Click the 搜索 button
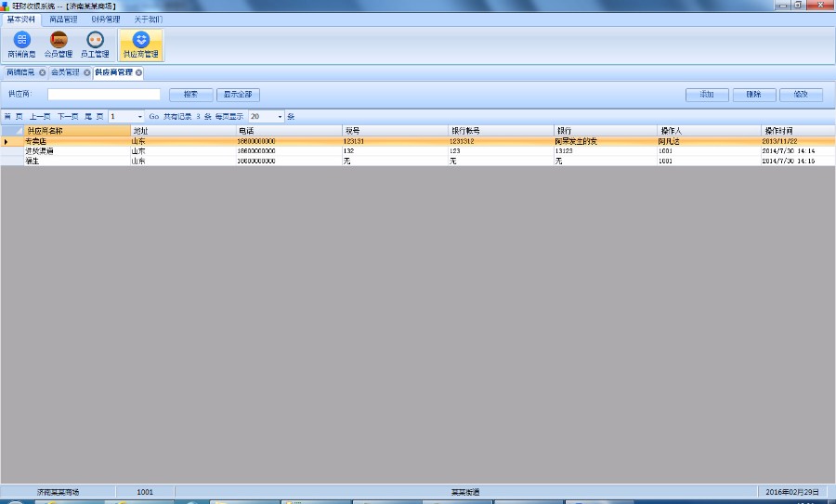 [190, 95]
